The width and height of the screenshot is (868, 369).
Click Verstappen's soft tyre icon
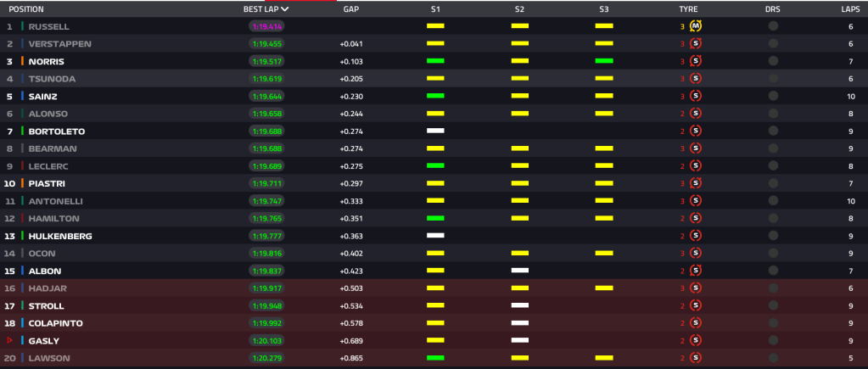tap(696, 44)
